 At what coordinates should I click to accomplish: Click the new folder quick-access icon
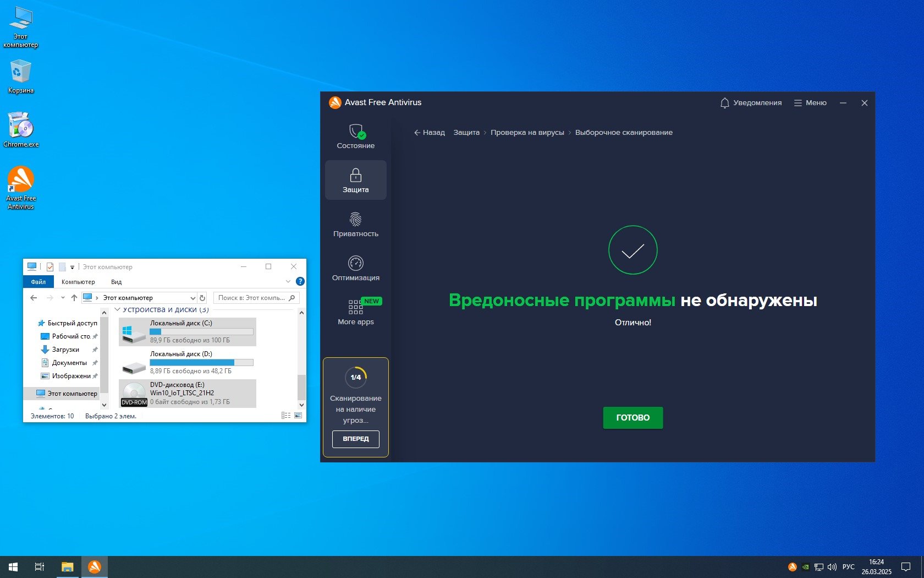[62, 267]
